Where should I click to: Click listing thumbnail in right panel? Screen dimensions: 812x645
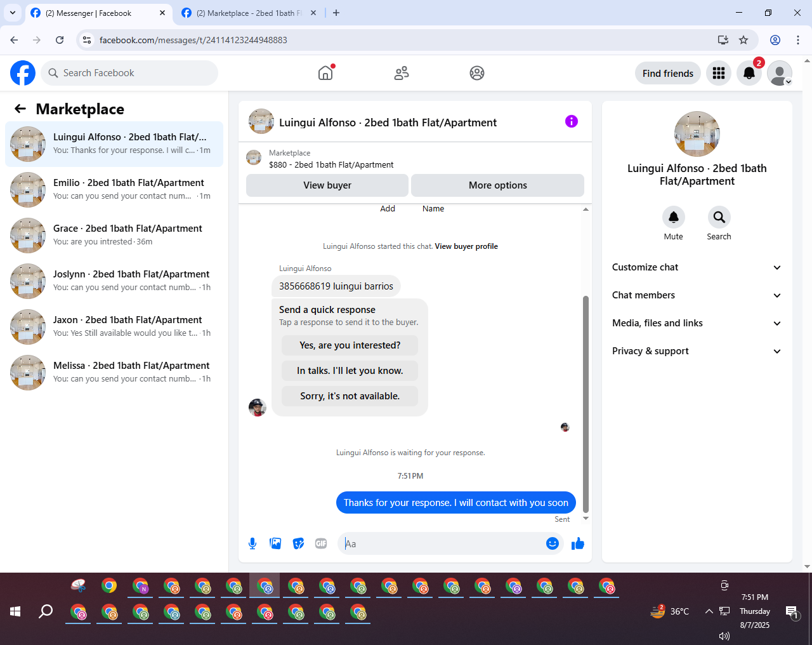point(697,134)
